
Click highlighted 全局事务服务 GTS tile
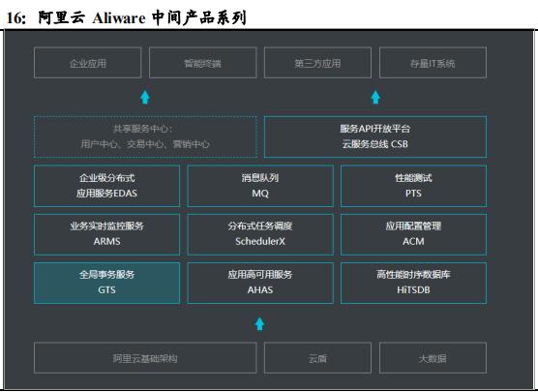[x=106, y=284]
